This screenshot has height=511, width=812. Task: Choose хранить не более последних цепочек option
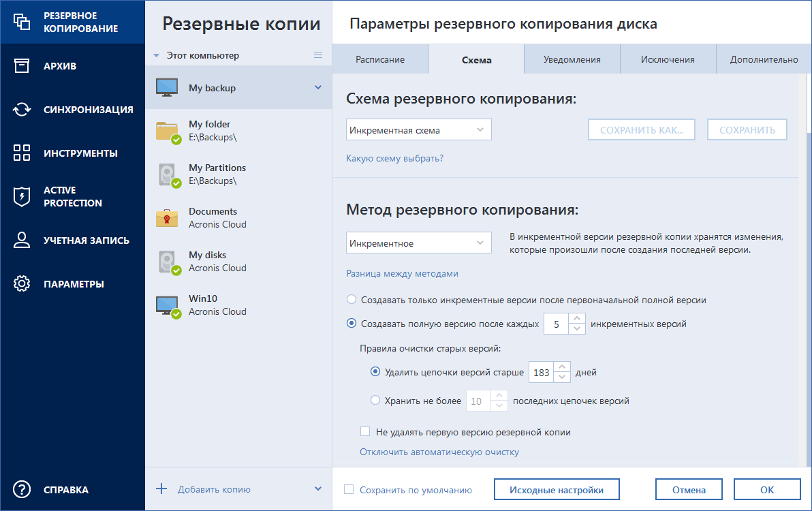(375, 400)
